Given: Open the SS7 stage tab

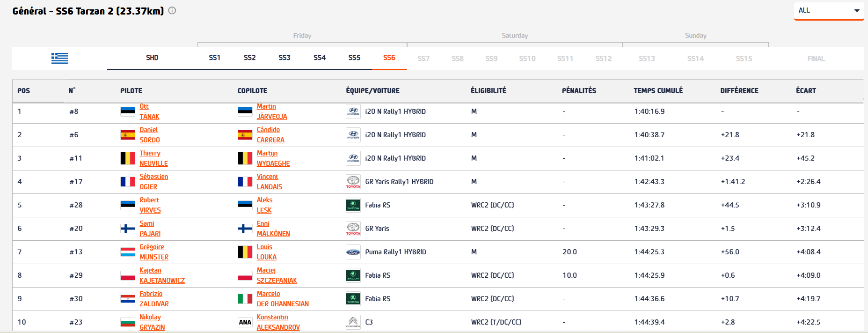Looking at the screenshot, I should 423,59.
